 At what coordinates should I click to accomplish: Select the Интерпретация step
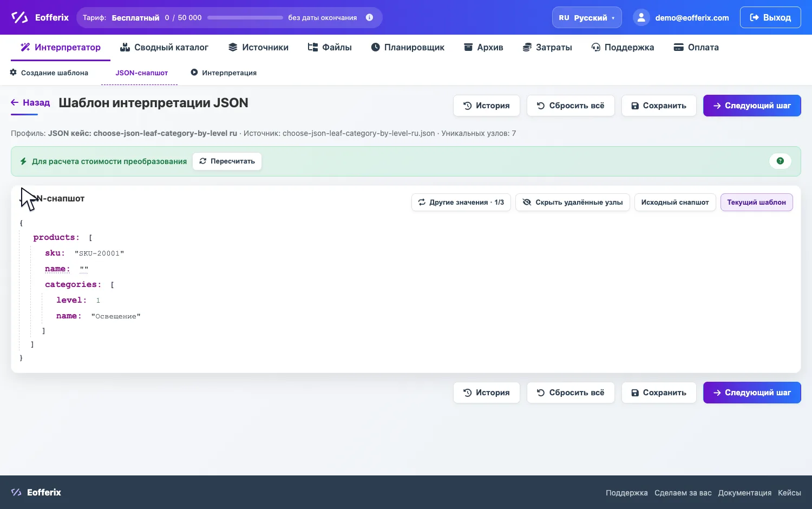[x=224, y=73]
